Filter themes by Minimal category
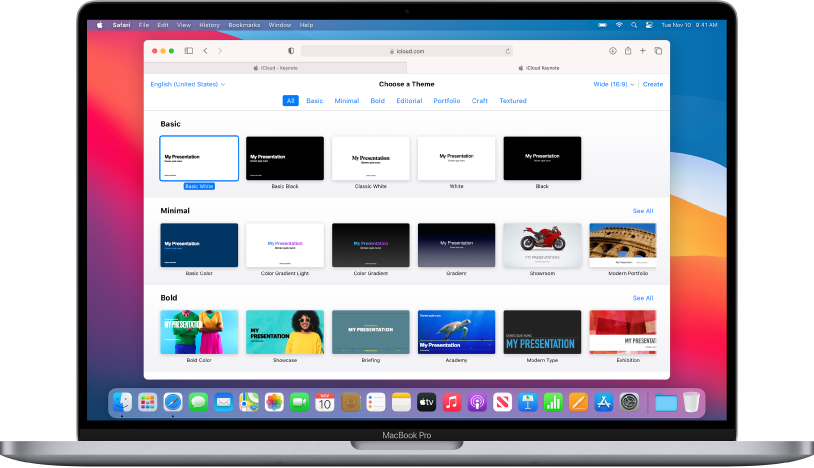This screenshot has height=468, width=814. 347,101
